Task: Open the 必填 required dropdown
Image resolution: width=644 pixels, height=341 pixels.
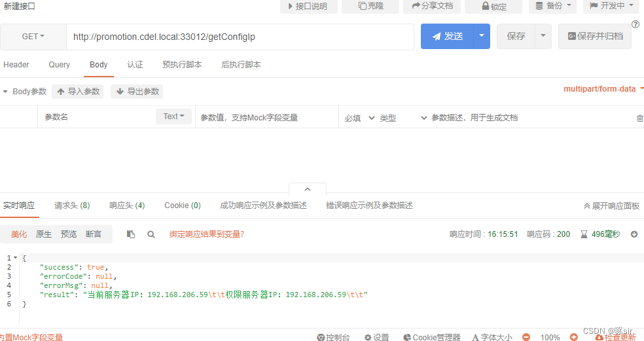Action: tap(359, 118)
